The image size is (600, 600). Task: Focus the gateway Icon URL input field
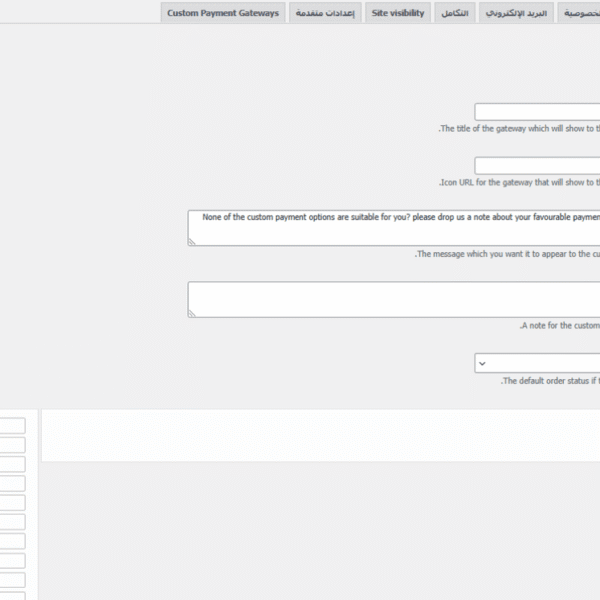(537, 166)
